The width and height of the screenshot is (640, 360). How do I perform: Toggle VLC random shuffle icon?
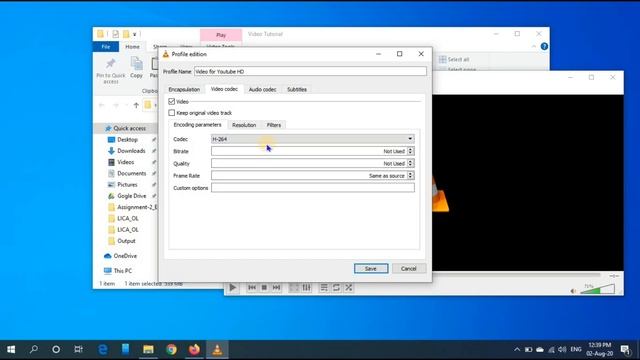pos(349,288)
